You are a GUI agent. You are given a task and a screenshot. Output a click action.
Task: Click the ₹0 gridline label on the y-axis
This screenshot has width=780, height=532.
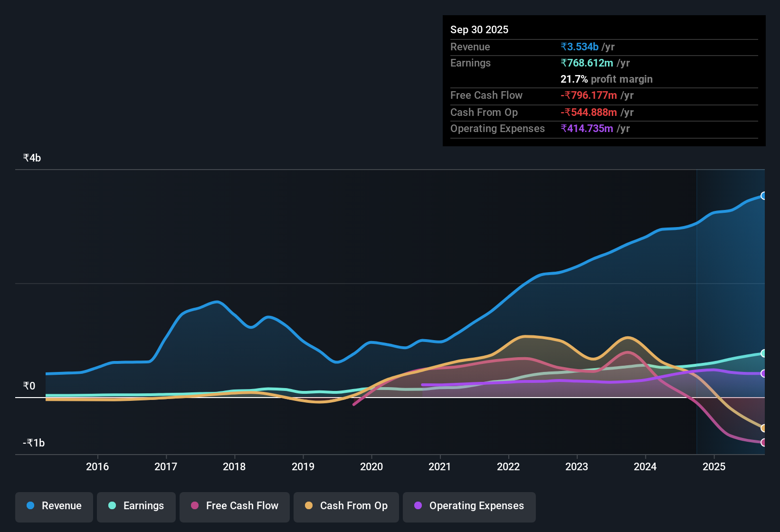coord(28,386)
